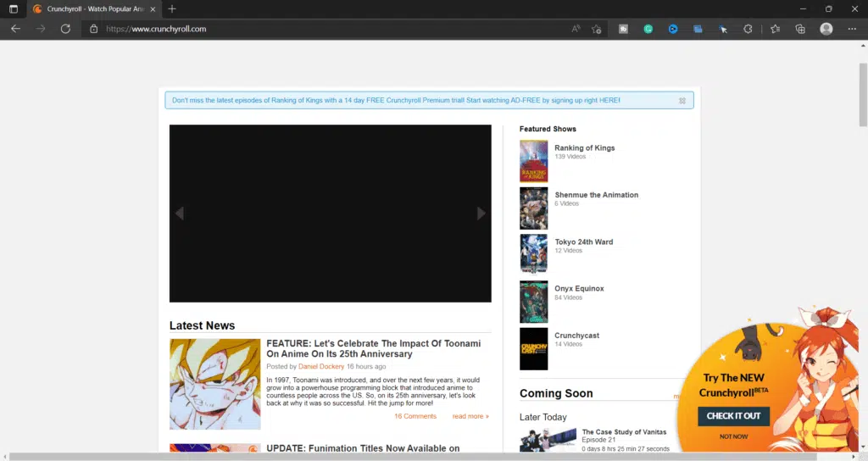This screenshot has height=461, width=868.
Task: Open the Settings and more ellipsis menu
Action: point(852,29)
